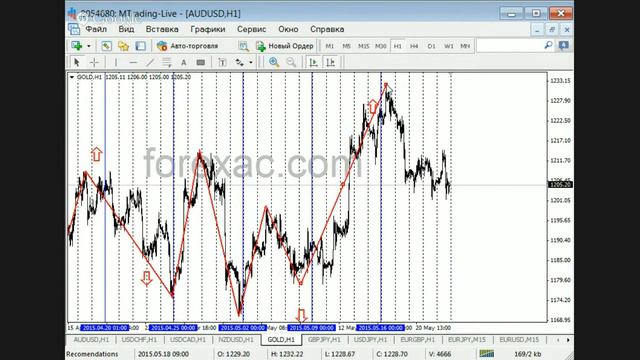640x360 pixels.
Task: Select the Trendline drawing tool
Action: pos(150,62)
